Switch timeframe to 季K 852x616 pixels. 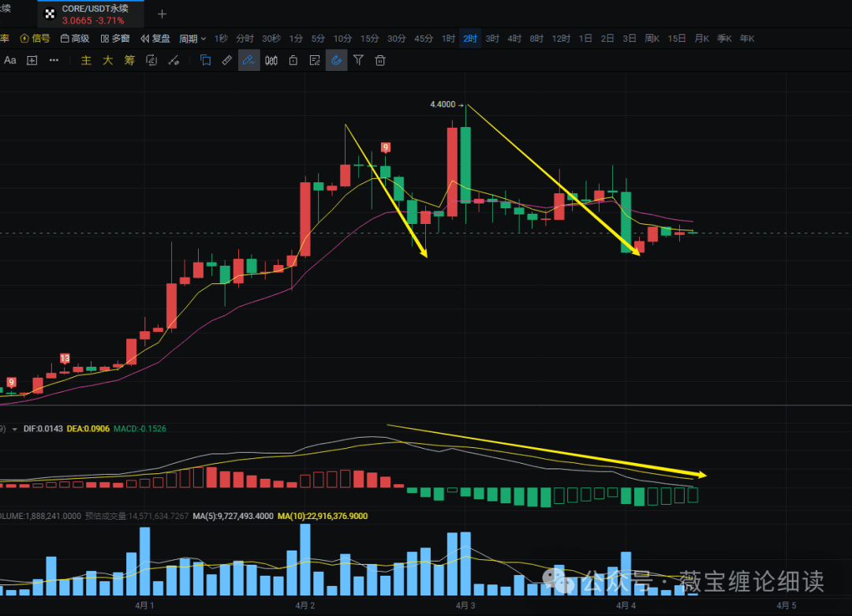click(x=724, y=39)
